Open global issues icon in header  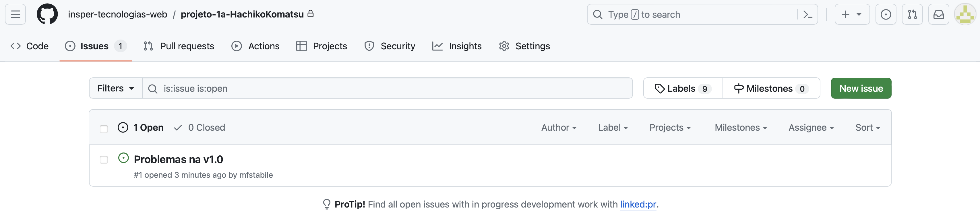[x=886, y=14]
